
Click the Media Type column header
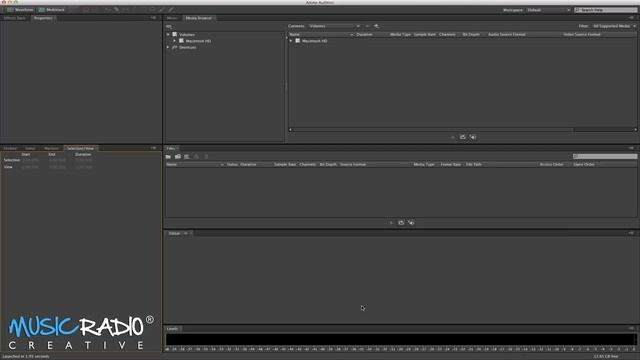tap(400, 35)
